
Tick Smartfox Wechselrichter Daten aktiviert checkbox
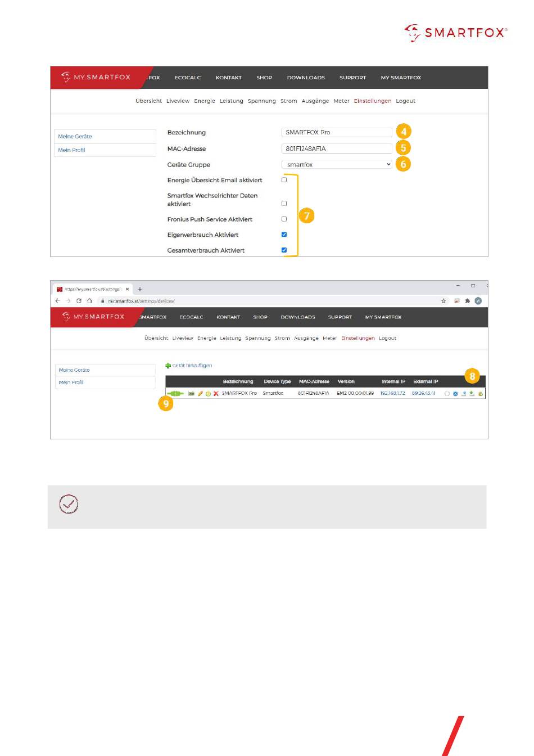pos(284,204)
